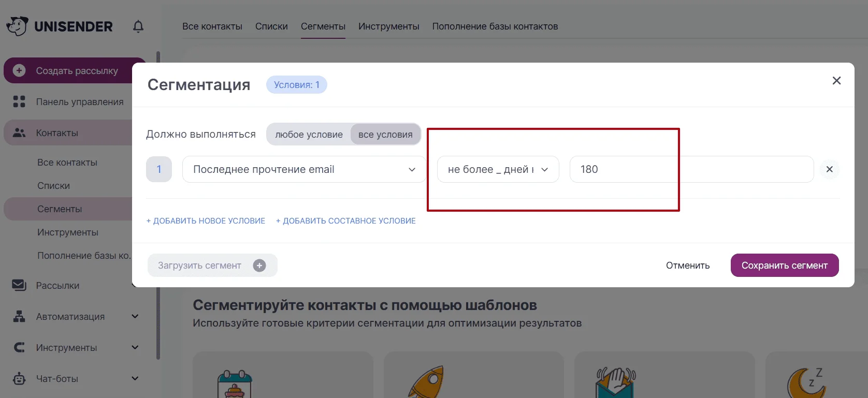Click the Чат-боты robot icon
This screenshot has height=398, width=868.
tap(19, 378)
